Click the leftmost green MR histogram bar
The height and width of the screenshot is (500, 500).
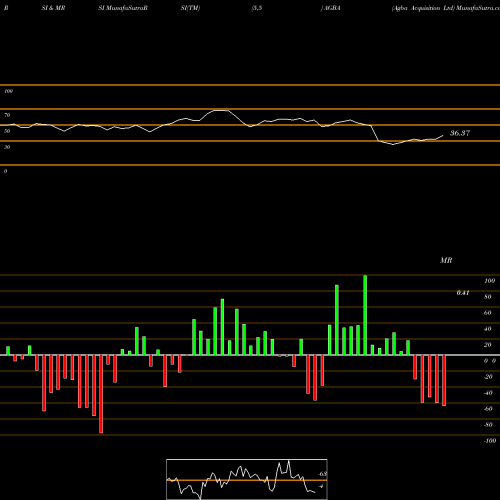pos(8,351)
